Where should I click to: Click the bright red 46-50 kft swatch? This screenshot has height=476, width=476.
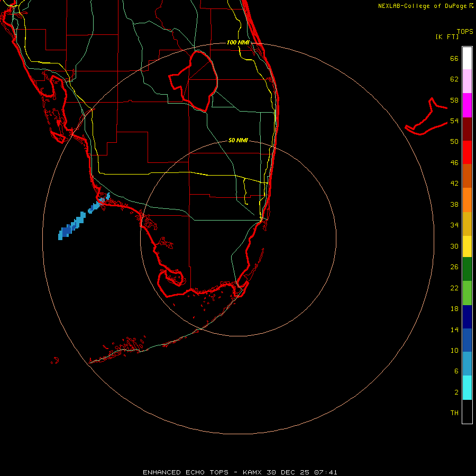467,152
